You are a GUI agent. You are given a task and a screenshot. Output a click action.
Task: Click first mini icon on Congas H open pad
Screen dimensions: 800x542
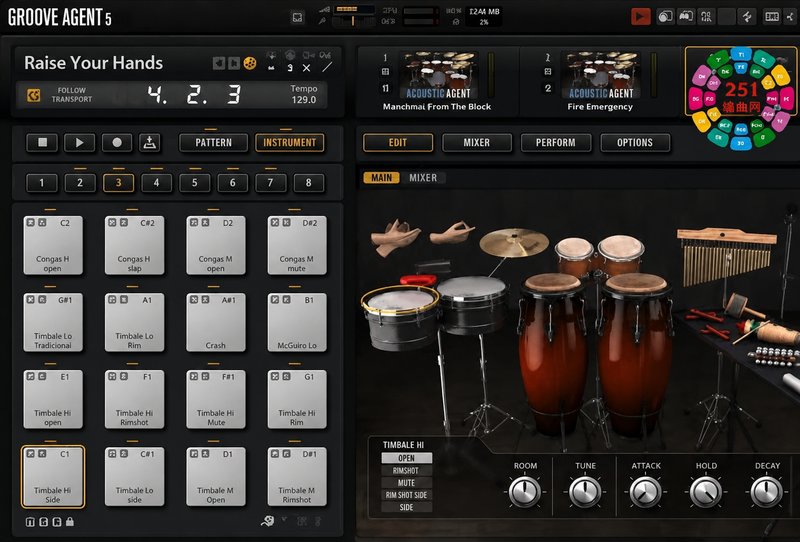pyautogui.click(x=31, y=223)
